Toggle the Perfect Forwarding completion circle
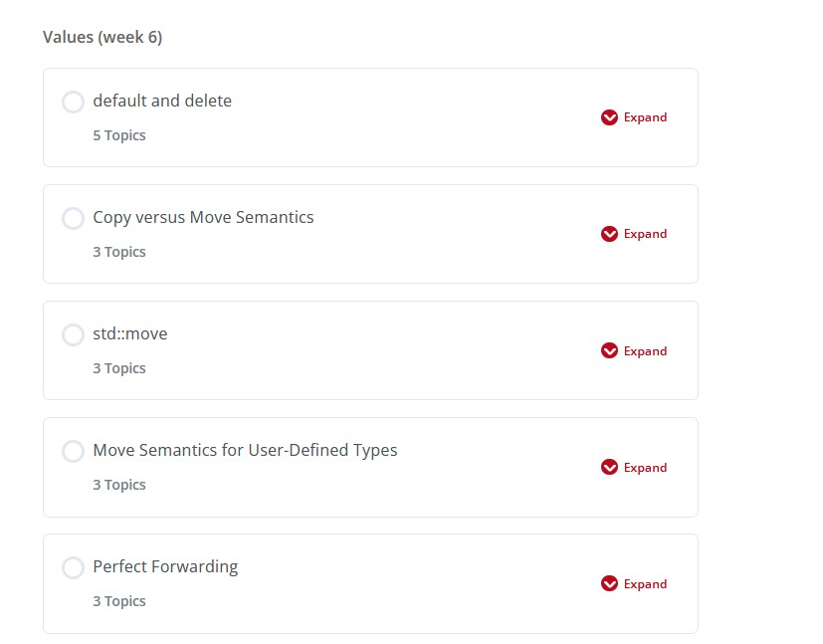This screenshot has height=644, width=823. pos(73,568)
